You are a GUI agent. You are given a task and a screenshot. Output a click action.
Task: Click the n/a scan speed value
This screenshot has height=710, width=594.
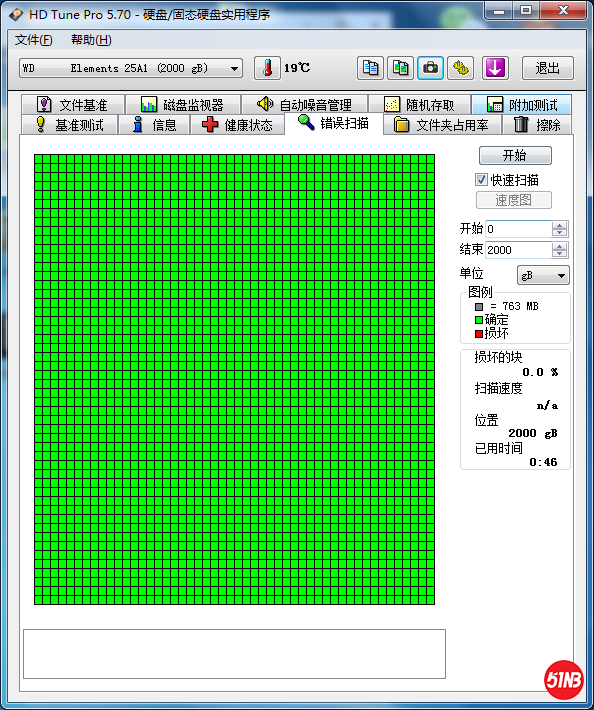coord(547,405)
